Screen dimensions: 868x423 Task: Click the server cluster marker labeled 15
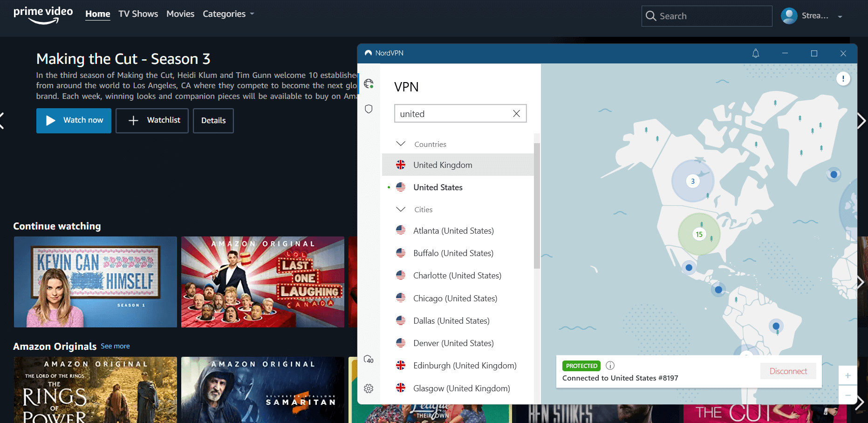tap(699, 234)
